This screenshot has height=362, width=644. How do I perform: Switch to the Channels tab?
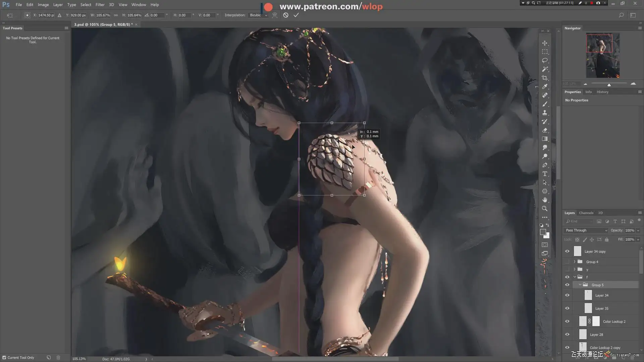pyautogui.click(x=586, y=213)
